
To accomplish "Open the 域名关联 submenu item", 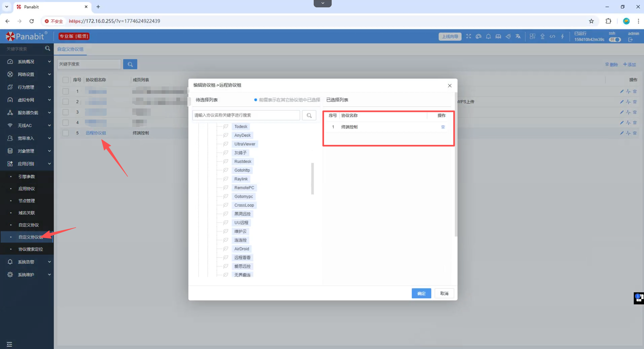I will coord(27,213).
